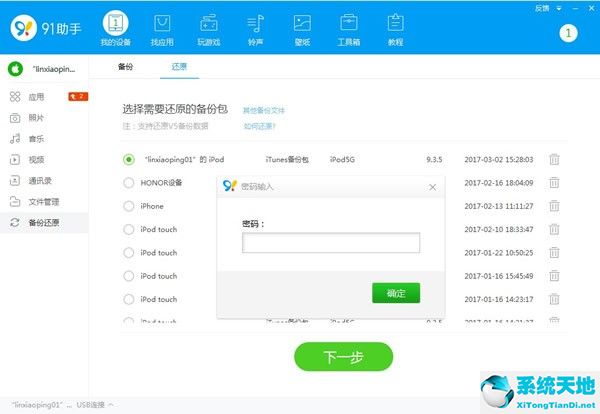Select 备份还原 (Backup Restore) in the sidebar
This screenshot has width=600, height=414.
pyautogui.click(x=44, y=223)
